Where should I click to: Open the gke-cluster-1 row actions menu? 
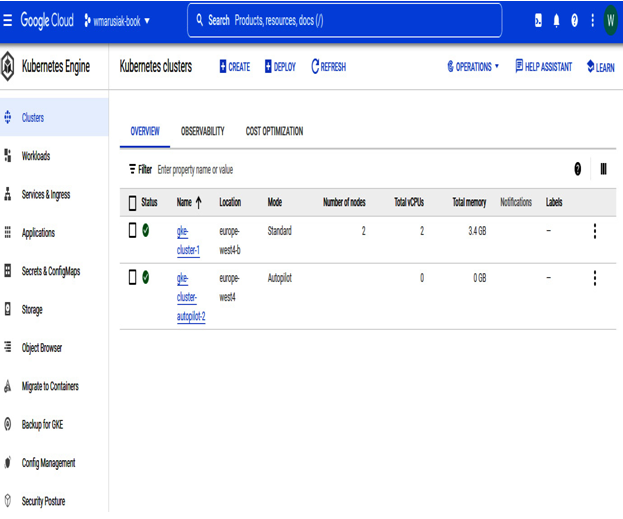click(595, 231)
